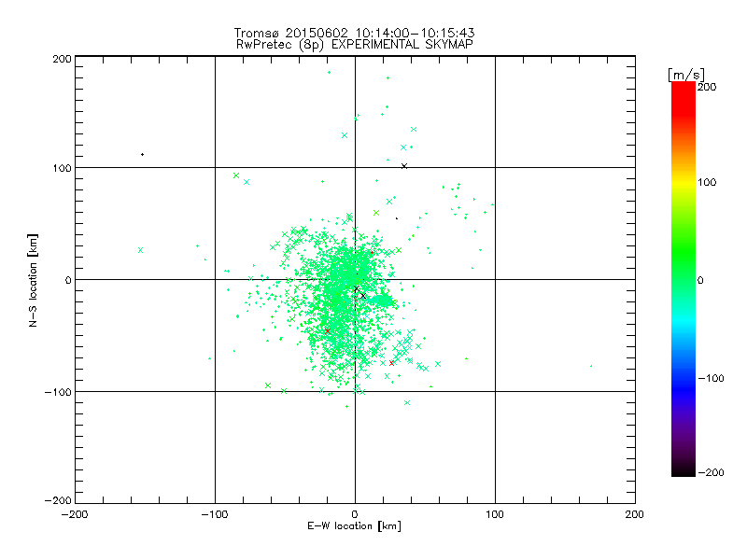747x560 pixels.
Task: Click the black bottom of the color bar
Action: 684,471
